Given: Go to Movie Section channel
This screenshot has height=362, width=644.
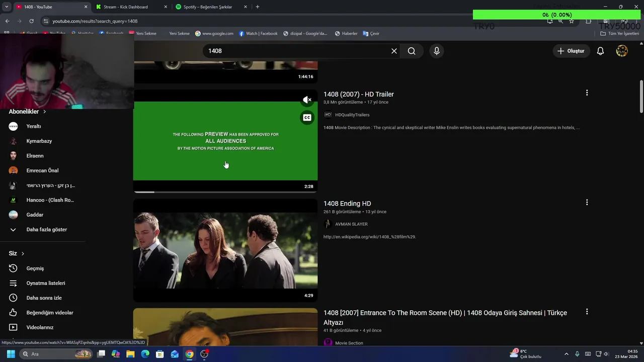Looking at the screenshot, I should (349, 343).
